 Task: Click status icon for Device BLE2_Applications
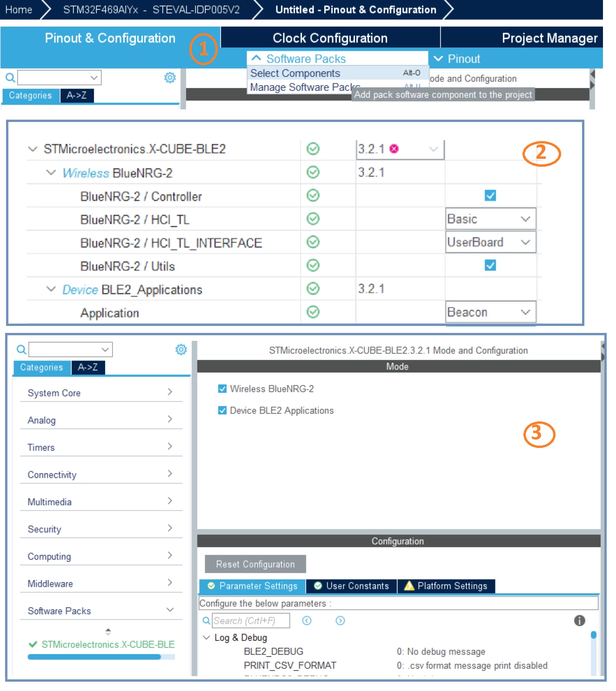pos(313,288)
